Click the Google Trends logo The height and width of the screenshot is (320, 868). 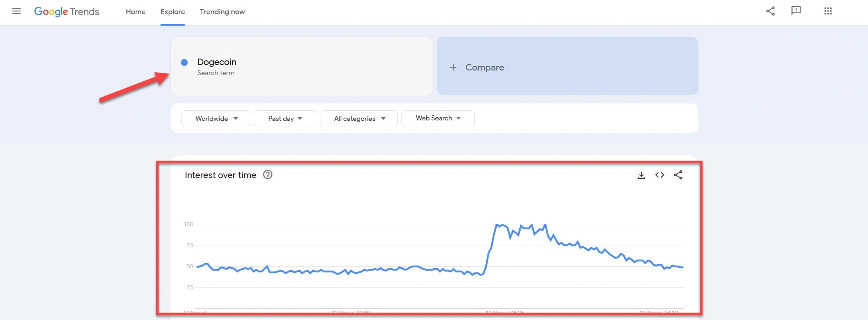(x=67, y=12)
